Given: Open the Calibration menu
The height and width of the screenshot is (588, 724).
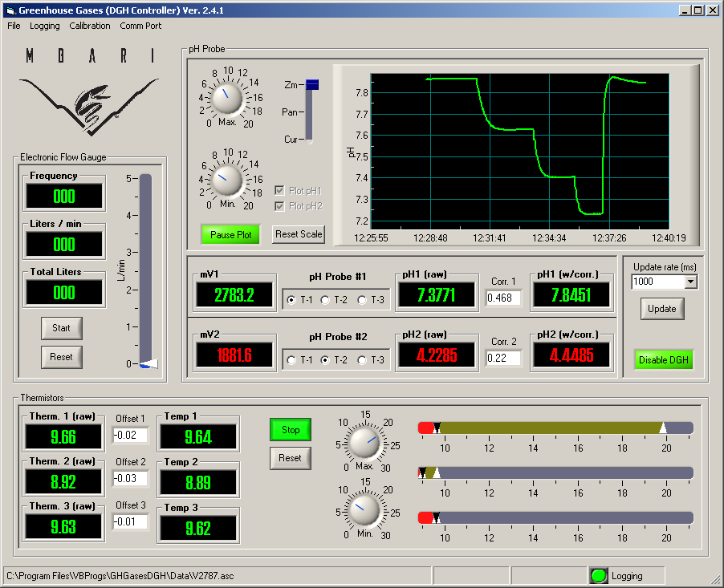Looking at the screenshot, I should click(90, 26).
